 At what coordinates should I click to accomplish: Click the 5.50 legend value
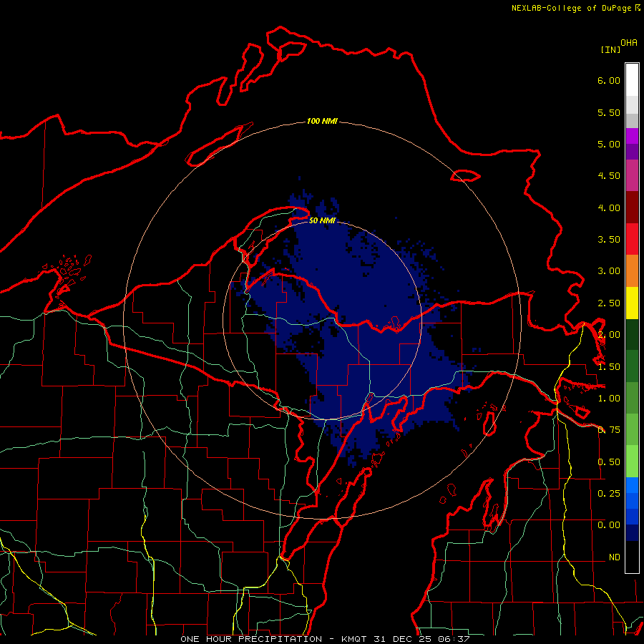tap(609, 112)
